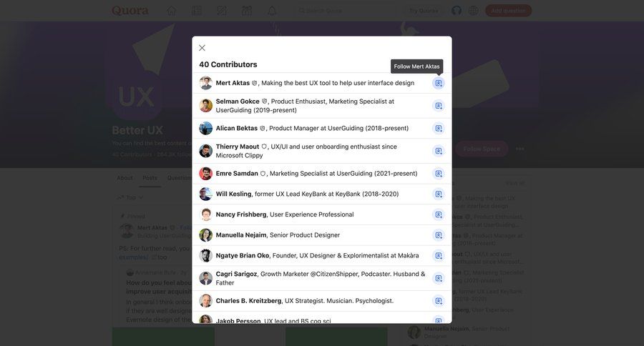Click the Follow Space button

[x=482, y=149]
